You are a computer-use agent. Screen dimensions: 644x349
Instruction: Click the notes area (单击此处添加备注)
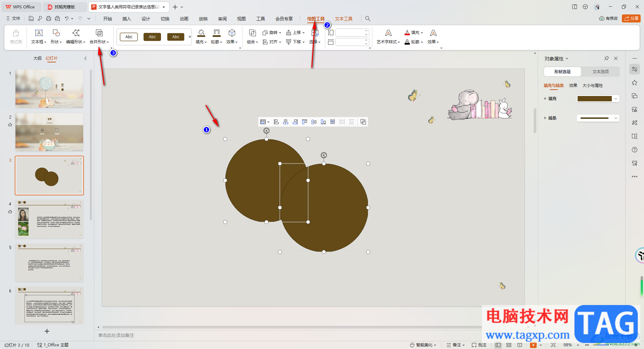[x=116, y=335]
